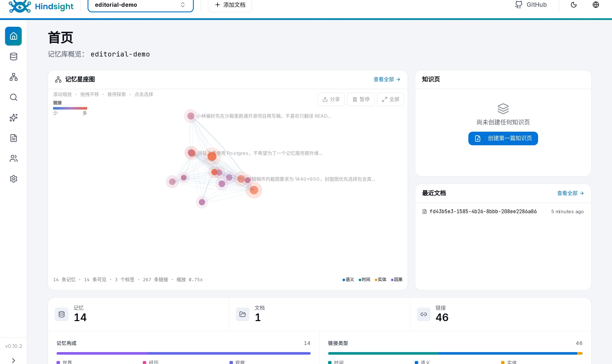This screenshot has height=364, width=612.
Task: Click the 文档 count stat 1
Action: pos(258,317)
